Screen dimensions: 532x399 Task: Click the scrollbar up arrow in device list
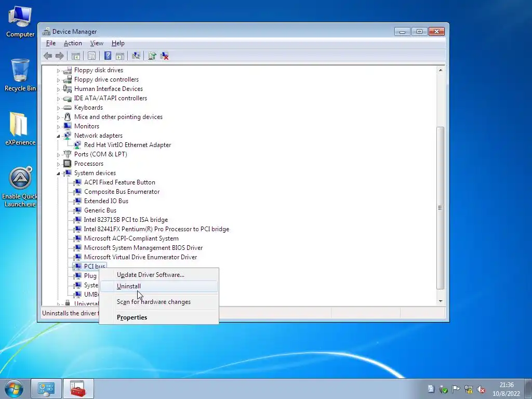[x=441, y=70]
